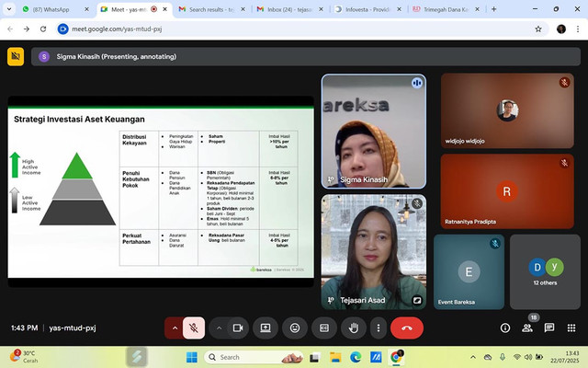Open video settings arrow beside camera

pos(219,328)
